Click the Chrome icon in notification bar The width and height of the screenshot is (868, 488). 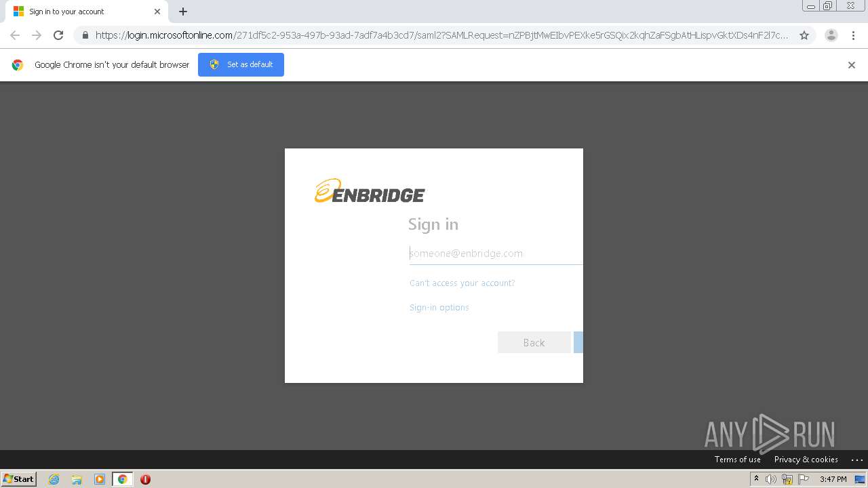tap(18, 65)
